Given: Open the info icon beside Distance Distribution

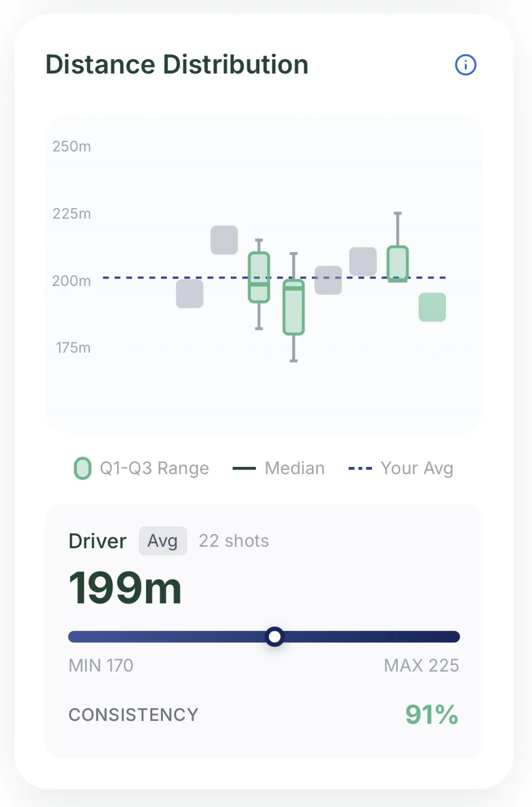Looking at the screenshot, I should (465, 65).
